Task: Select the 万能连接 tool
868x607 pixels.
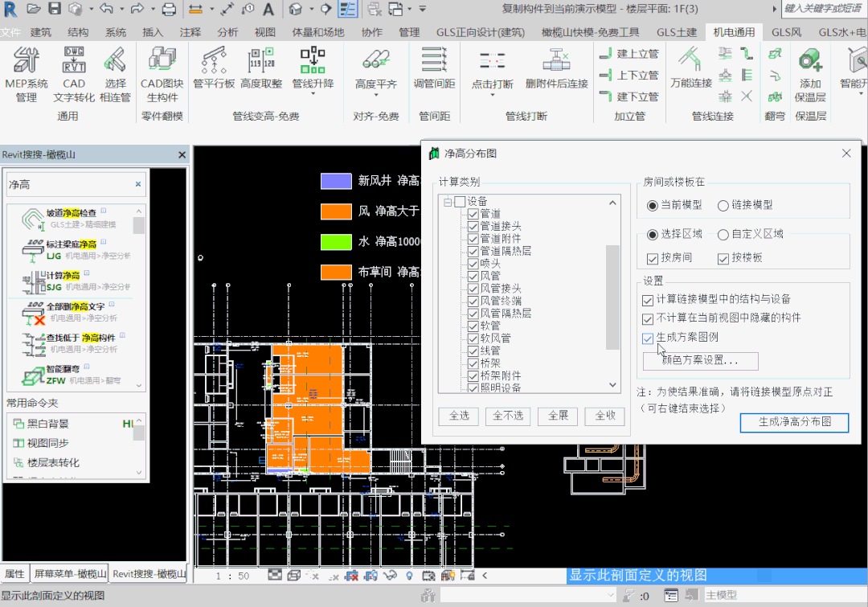Action: click(691, 68)
